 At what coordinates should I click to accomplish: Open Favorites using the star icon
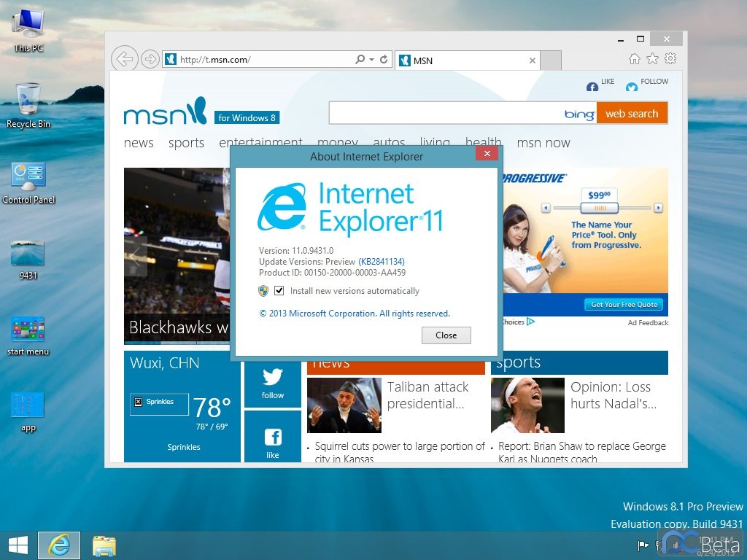[x=652, y=59]
